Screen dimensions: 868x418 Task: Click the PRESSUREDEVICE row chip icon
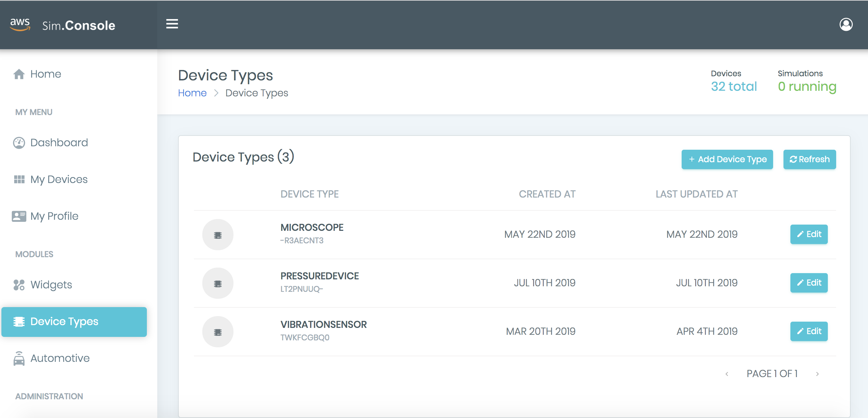click(218, 283)
